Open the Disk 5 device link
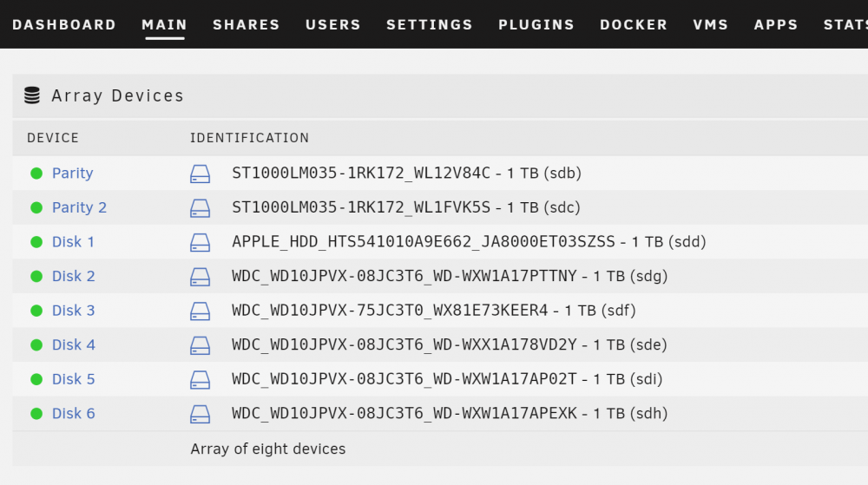868x485 pixels. tap(74, 379)
